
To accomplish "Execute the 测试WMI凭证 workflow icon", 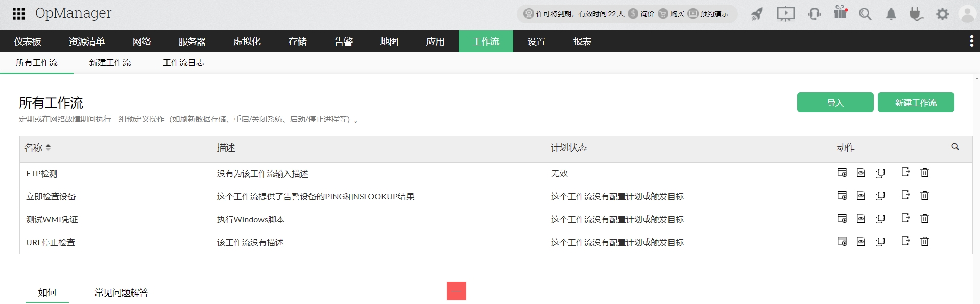I will pos(842,219).
